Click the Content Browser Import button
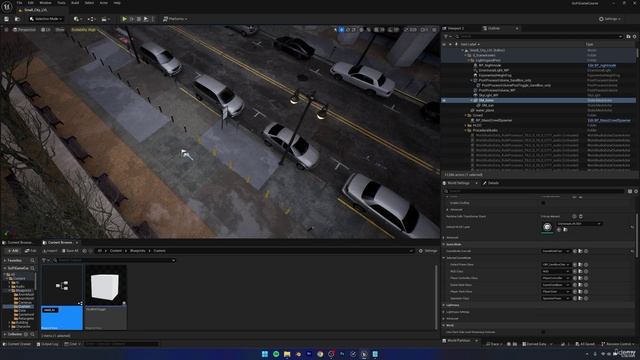 click(x=50, y=251)
